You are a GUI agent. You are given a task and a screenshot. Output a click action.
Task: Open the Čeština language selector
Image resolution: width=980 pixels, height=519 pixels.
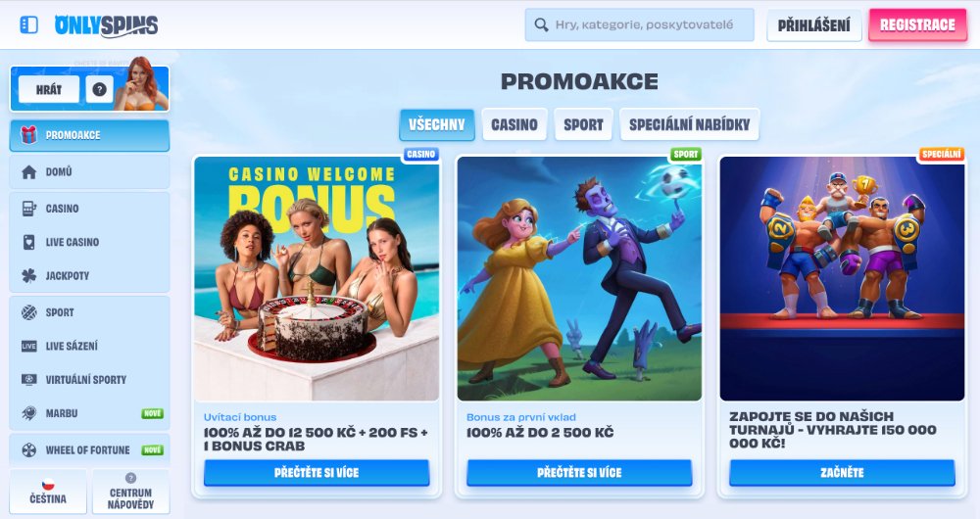click(48, 493)
